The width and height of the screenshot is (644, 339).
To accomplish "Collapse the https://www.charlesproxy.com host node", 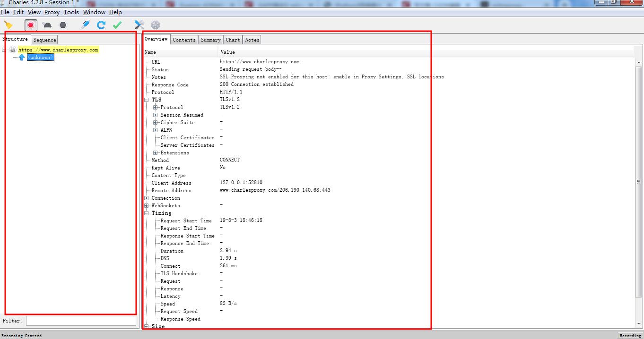I will (x=4, y=50).
